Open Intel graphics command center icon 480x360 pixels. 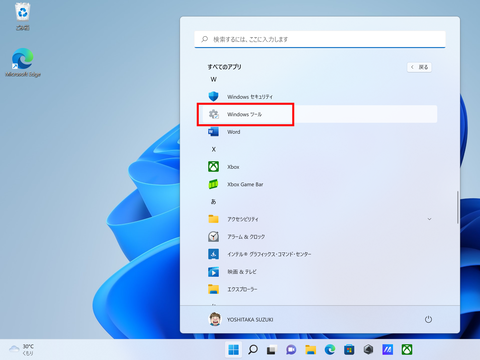point(213,254)
